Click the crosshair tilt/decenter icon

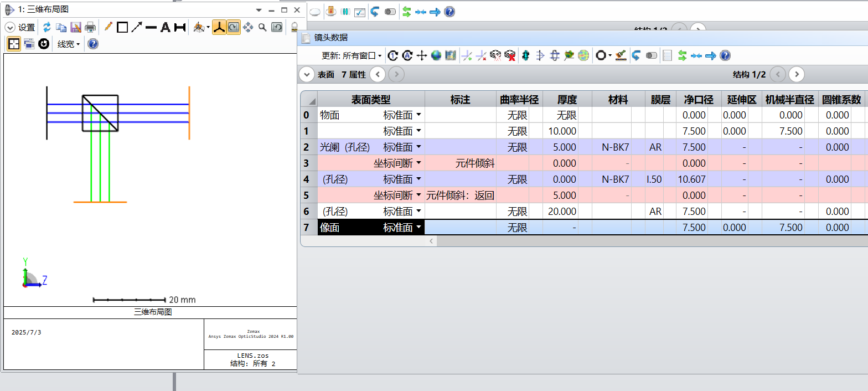(x=422, y=55)
